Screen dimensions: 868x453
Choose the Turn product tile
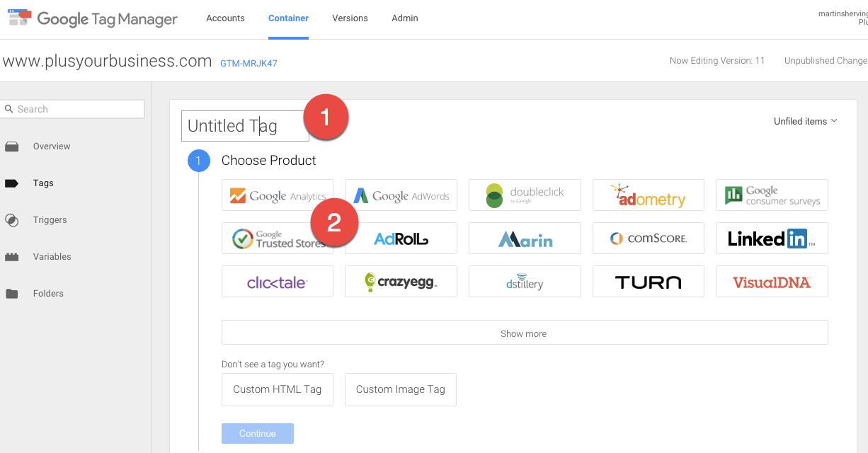click(649, 282)
